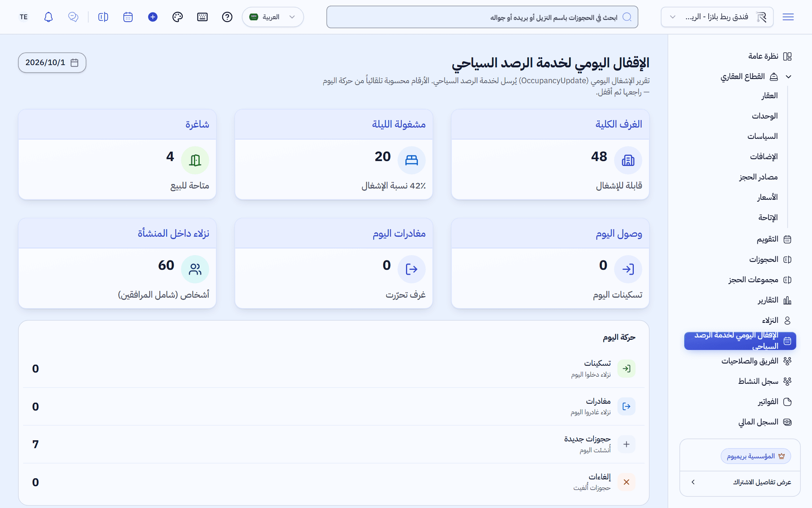Screen dimensions: 812x508
Task: Click the حجوزات جديدة row label
Action: (588, 439)
